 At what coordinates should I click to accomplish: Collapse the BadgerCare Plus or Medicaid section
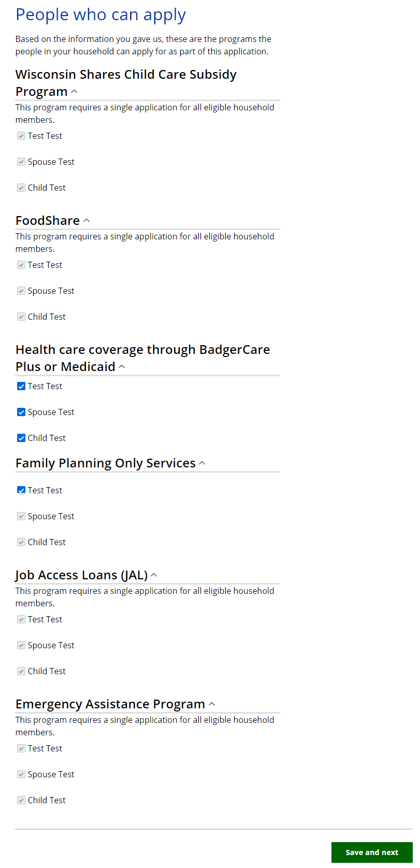coord(122,367)
